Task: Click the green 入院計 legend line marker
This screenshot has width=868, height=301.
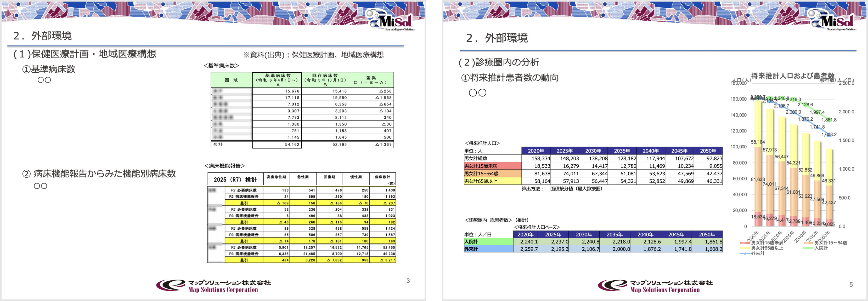Action: 808,248
